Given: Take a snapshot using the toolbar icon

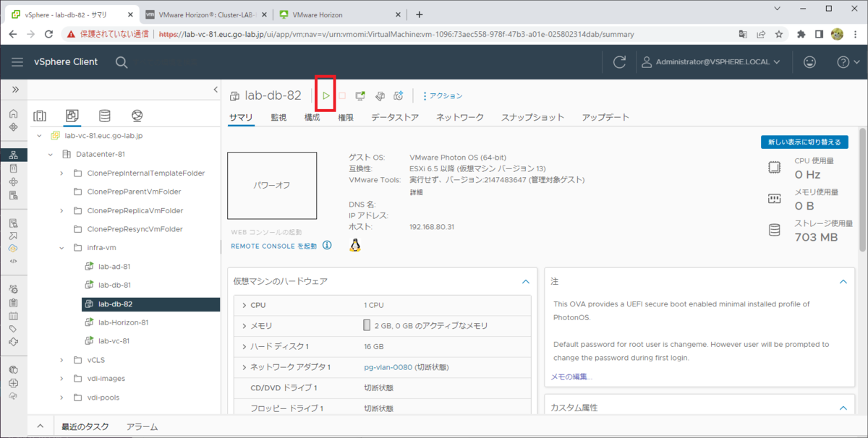Looking at the screenshot, I should (x=398, y=95).
